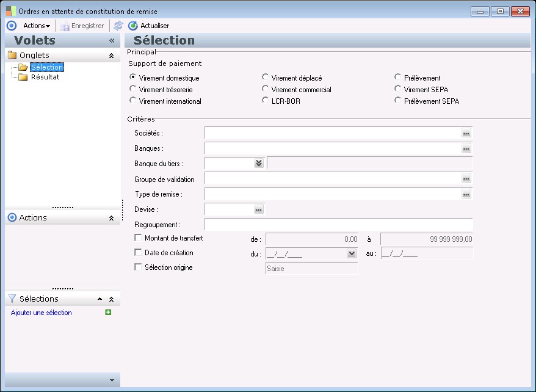Open Devise lookup ellipsis button
536x392 pixels.
pos(259,209)
